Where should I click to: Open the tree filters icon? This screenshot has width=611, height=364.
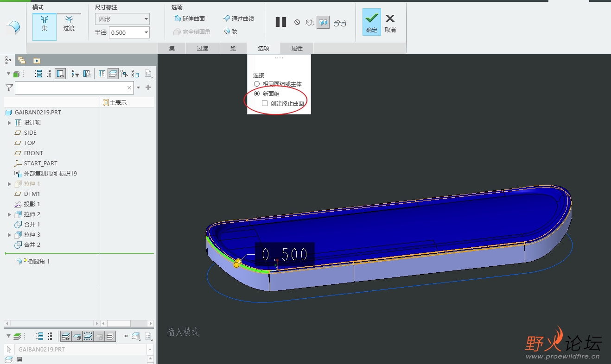tap(76, 74)
